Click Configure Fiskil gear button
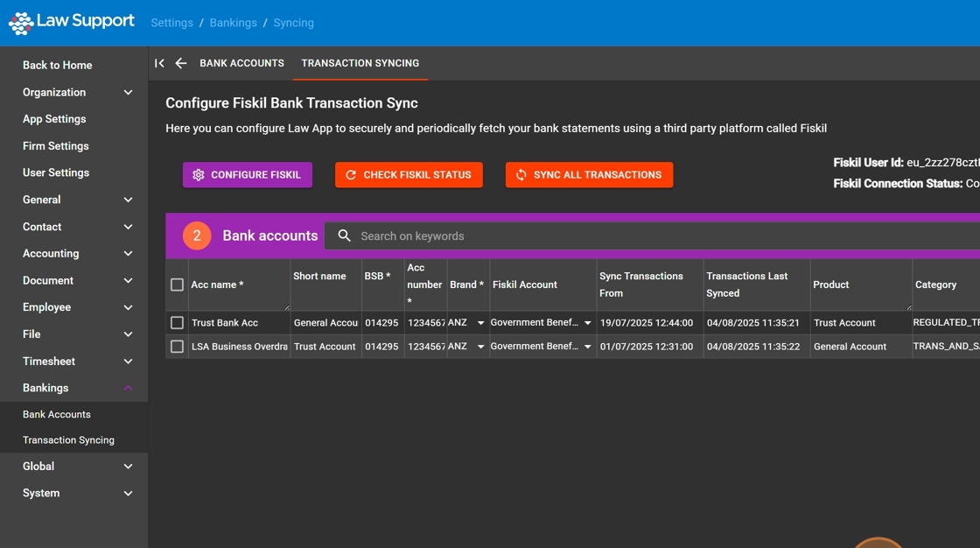 point(247,175)
